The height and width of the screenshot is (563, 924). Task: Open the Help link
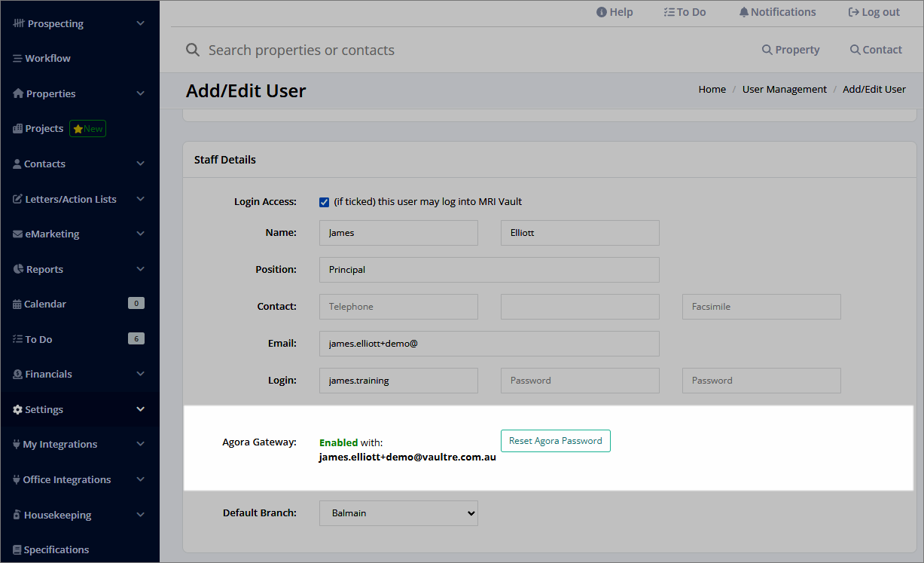click(x=614, y=12)
